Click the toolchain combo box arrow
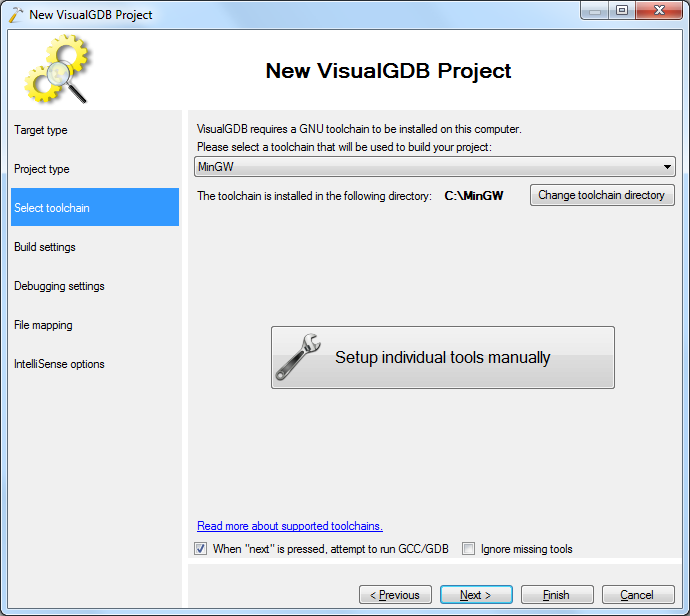Viewport: 690px width, 616px height. (x=667, y=167)
